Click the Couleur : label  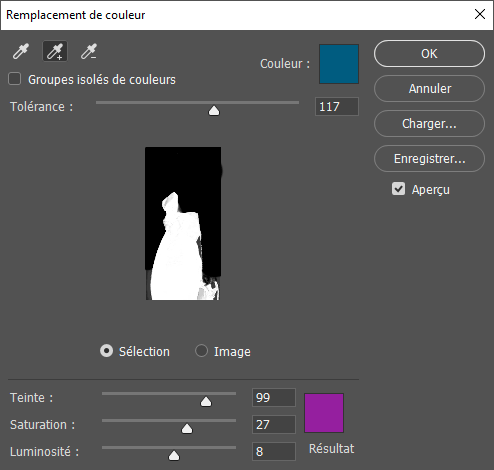[x=285, y=64]
